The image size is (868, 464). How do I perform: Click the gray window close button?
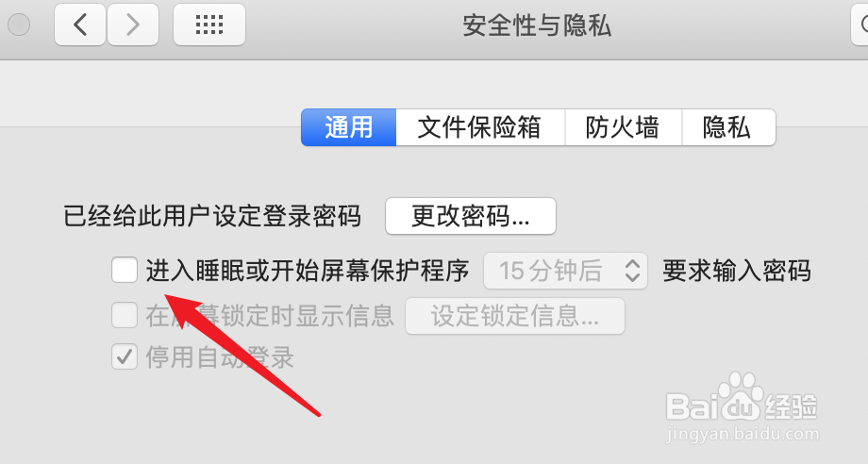coord(19,25)
